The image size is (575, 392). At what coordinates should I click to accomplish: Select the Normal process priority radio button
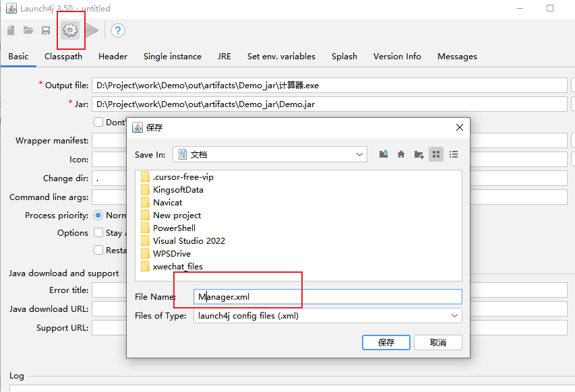[98, 215]
